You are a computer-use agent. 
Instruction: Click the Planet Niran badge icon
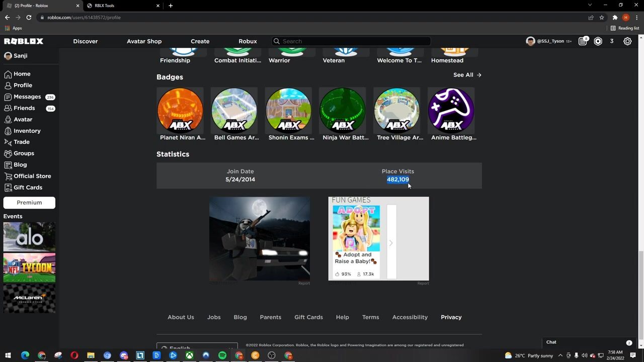[180, 110]
